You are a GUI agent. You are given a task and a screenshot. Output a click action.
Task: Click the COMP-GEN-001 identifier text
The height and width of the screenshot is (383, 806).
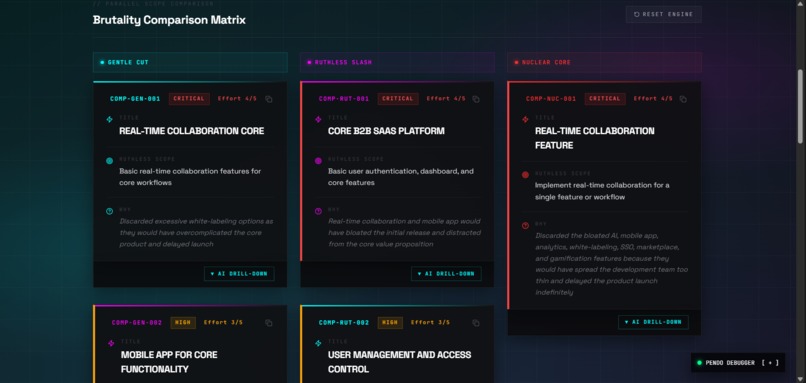135,99
